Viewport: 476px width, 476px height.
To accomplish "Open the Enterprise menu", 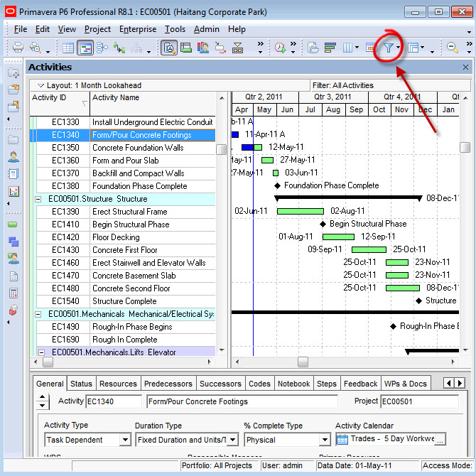I will coord(138,29).
